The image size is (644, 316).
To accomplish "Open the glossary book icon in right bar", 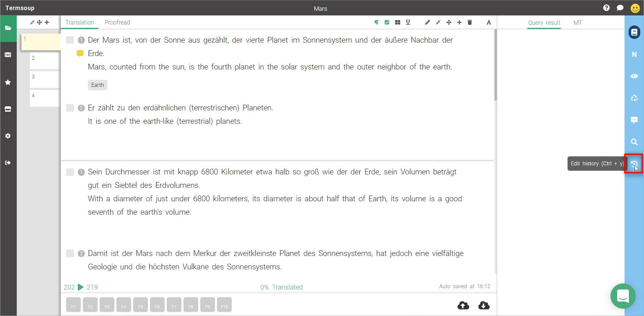I will 634,32.
